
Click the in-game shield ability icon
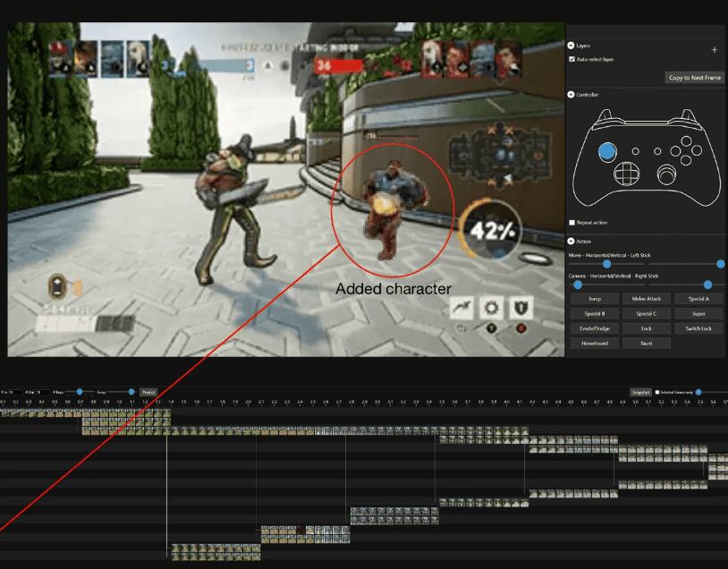tap(521, 309)
